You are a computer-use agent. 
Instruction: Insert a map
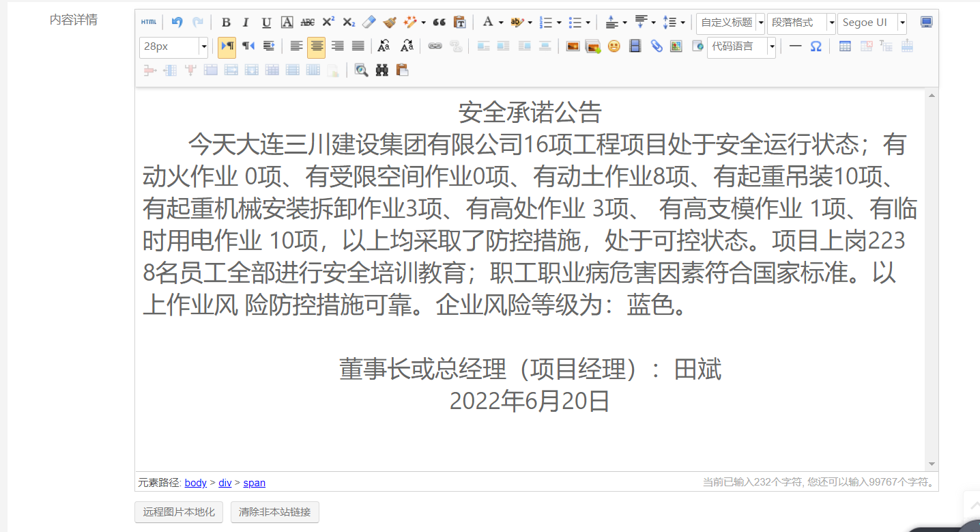pos(676,46)
